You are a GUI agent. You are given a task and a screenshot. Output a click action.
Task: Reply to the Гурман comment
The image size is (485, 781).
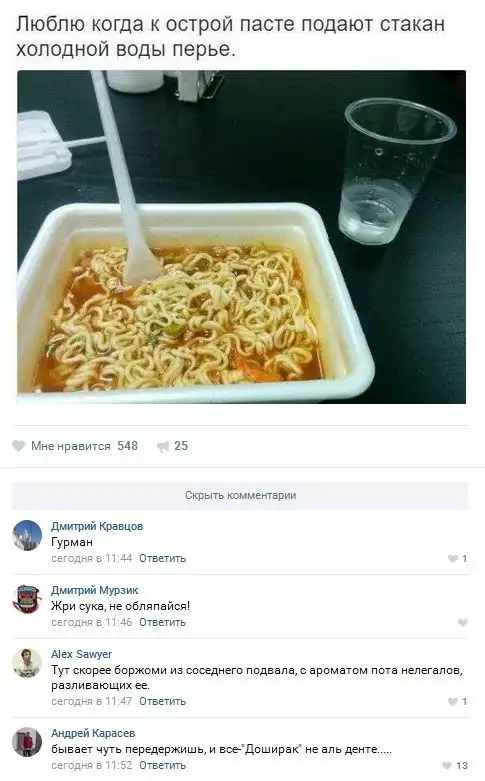(162, 558)
